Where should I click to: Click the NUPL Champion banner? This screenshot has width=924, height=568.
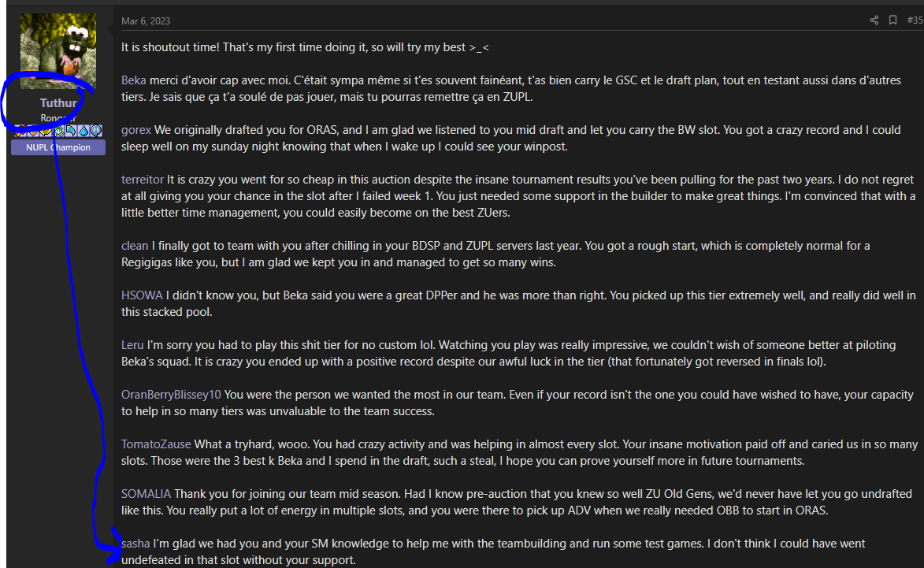click(x=58, y=147)
